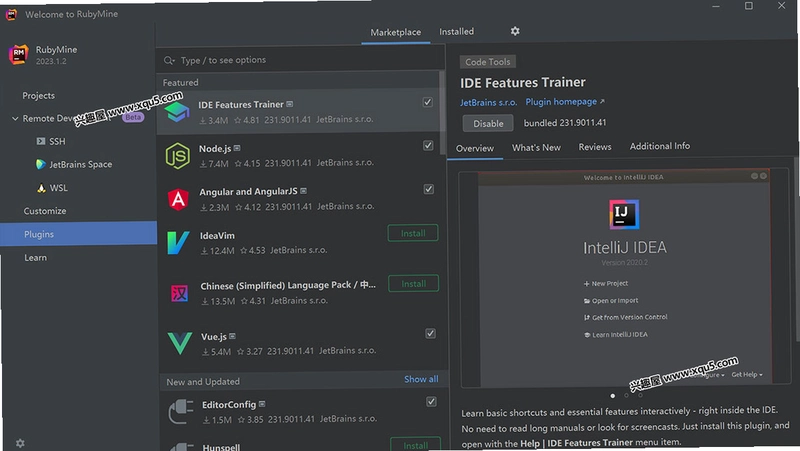Click the SSH terminal icon
800x451 pixels.
pos(41,141)
